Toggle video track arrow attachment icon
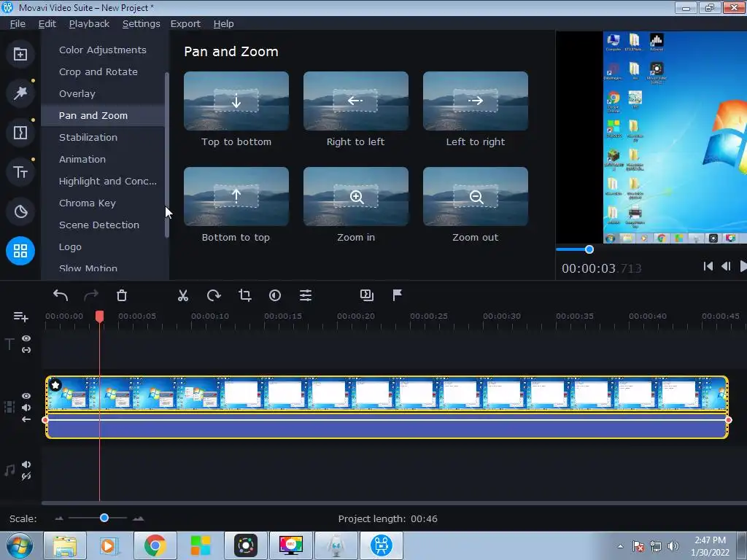747x560 pixels. tap(26, 419)
